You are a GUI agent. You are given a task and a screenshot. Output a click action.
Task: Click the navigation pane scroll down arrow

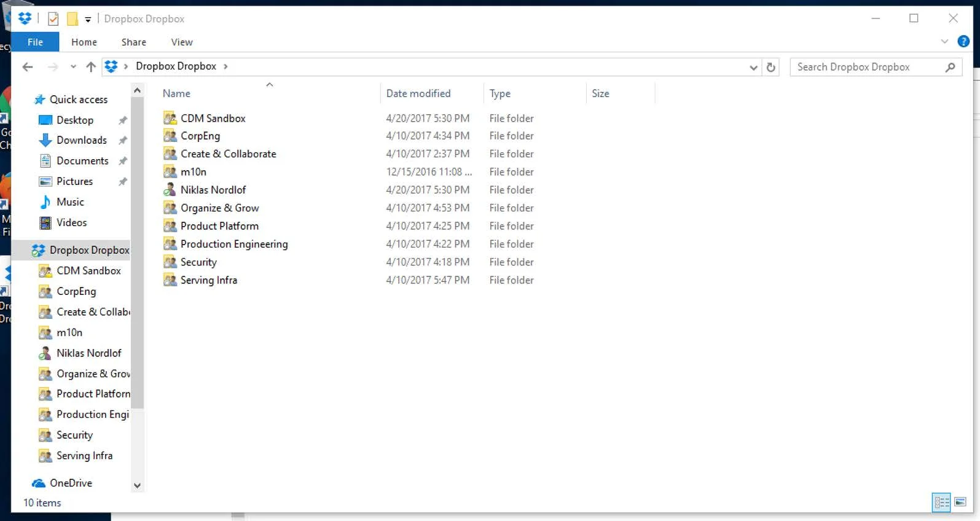(137, 485)
